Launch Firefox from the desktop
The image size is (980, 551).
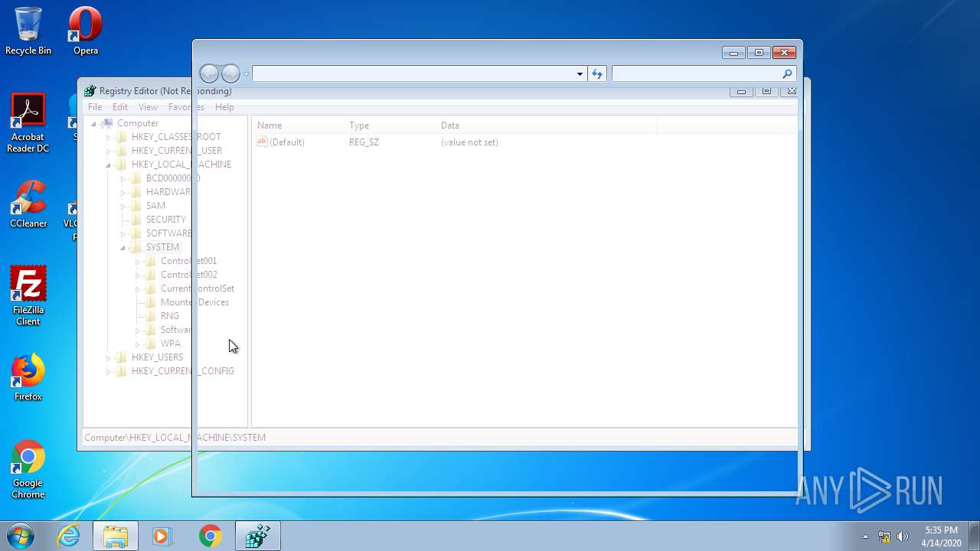tap(28, 377)
